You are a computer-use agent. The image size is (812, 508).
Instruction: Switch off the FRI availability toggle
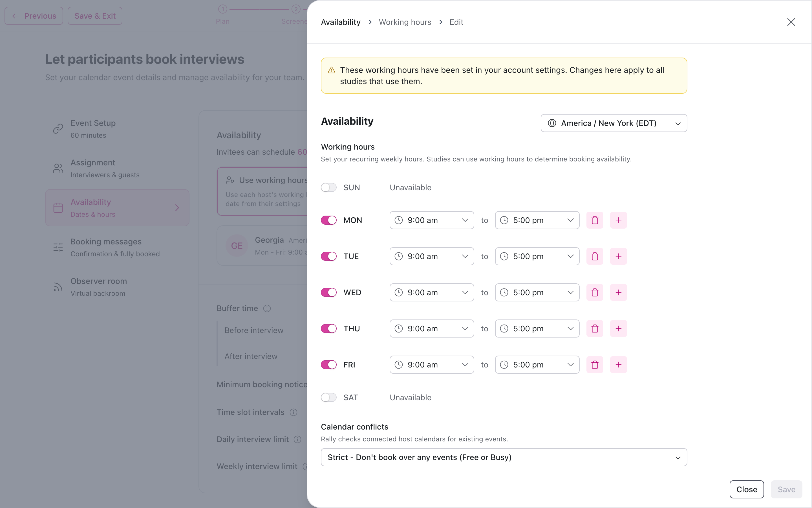pos(328,365)
